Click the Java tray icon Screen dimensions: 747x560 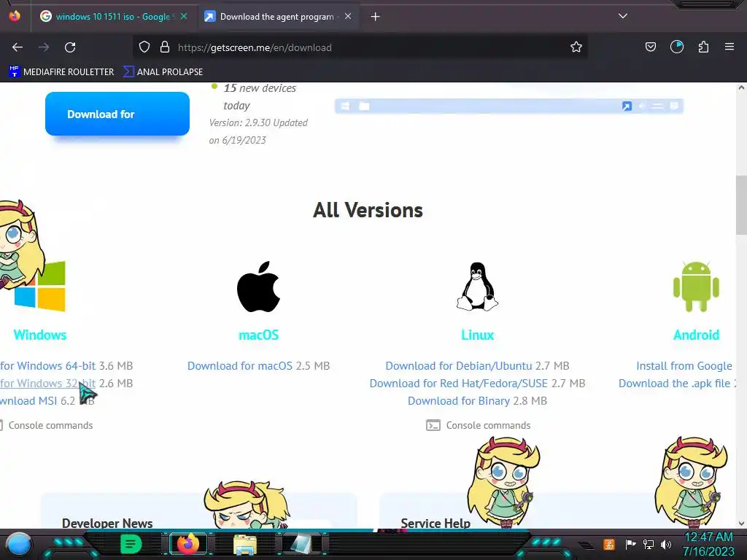pos(609,544)
